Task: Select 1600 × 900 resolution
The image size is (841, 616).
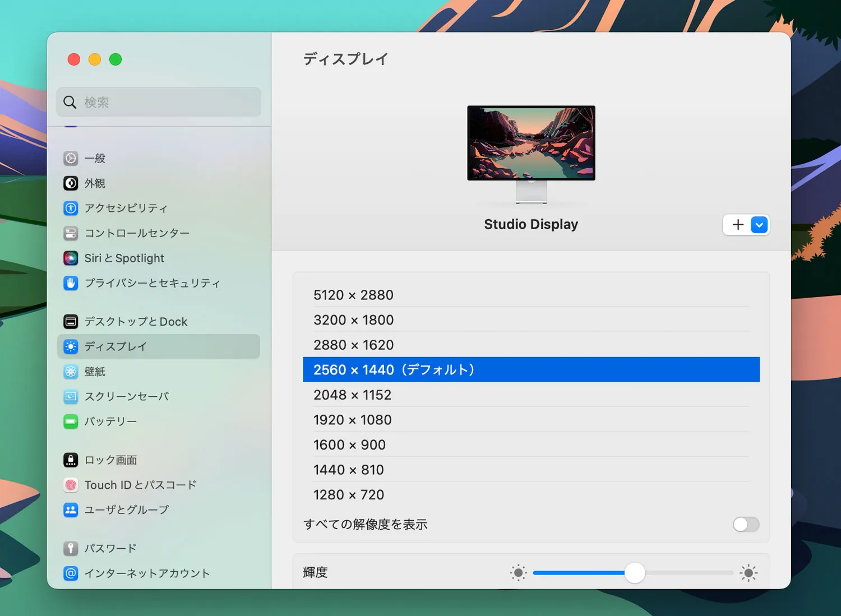Action: [x=531, y=444]
